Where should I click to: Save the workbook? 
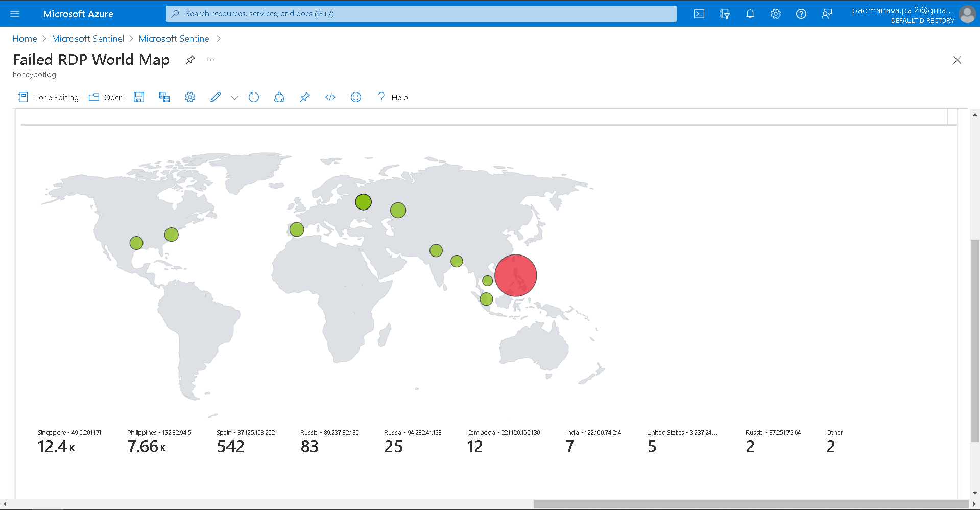tap(139, 97)
